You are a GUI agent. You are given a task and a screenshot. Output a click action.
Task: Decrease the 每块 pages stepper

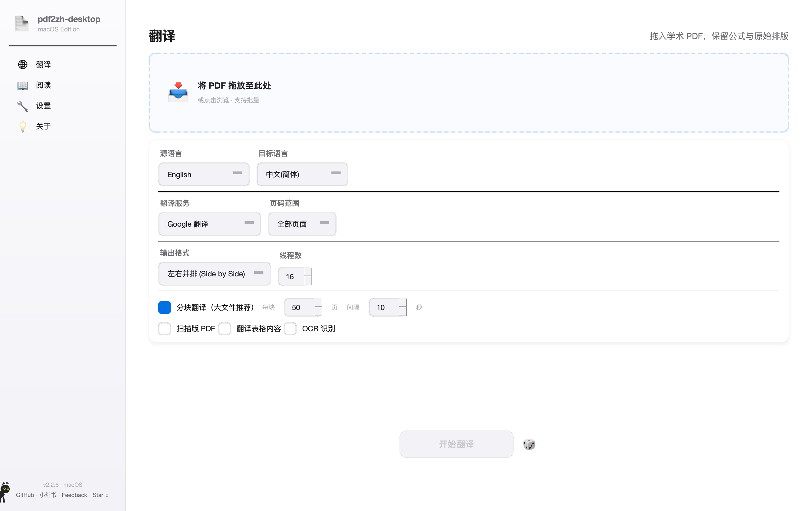click(318, 312)
